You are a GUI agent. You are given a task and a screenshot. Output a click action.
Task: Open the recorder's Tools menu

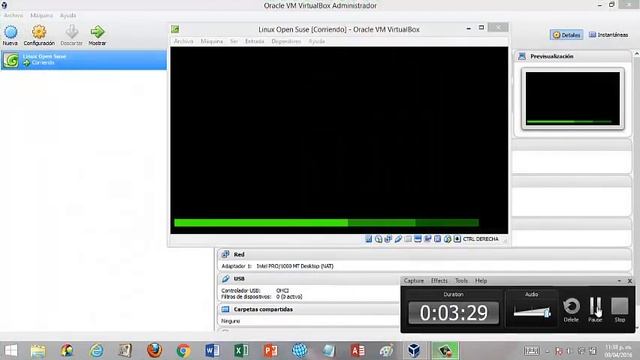[x=461, y=281]
